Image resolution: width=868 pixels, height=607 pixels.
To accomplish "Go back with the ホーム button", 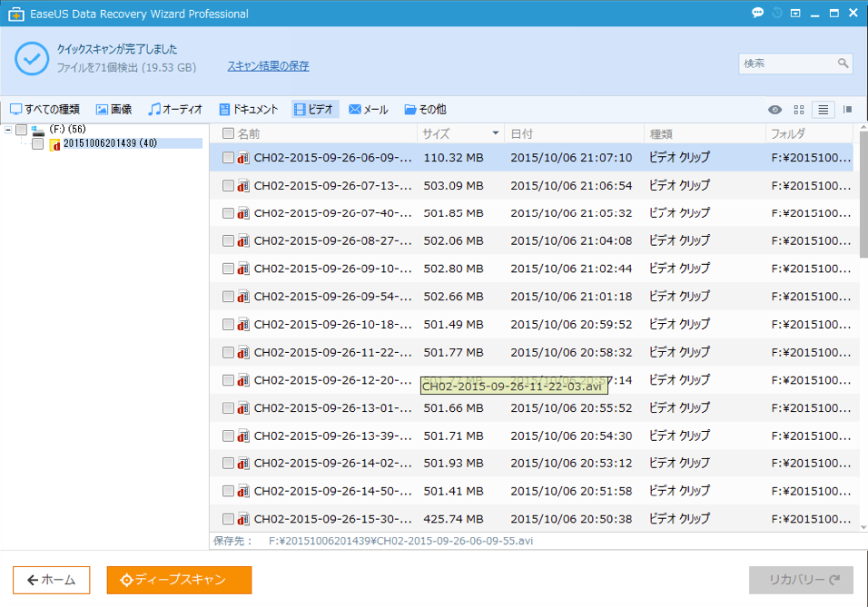I will pos(52,580).
